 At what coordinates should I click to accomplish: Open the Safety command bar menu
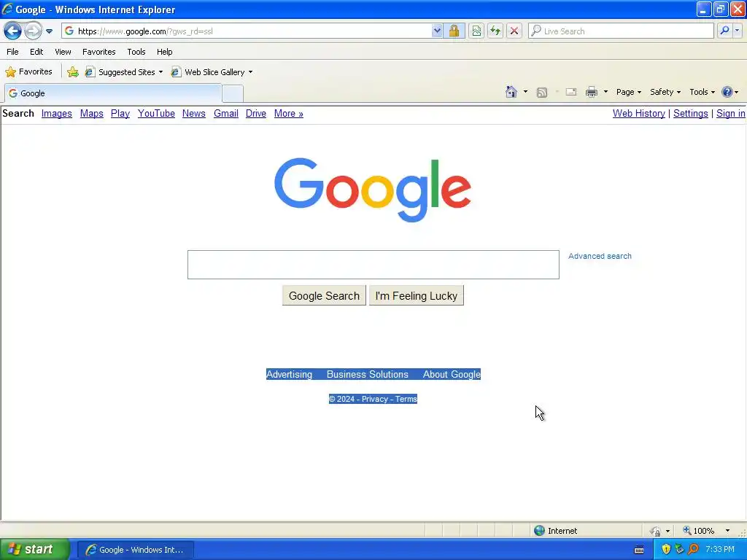pos(665,92)
